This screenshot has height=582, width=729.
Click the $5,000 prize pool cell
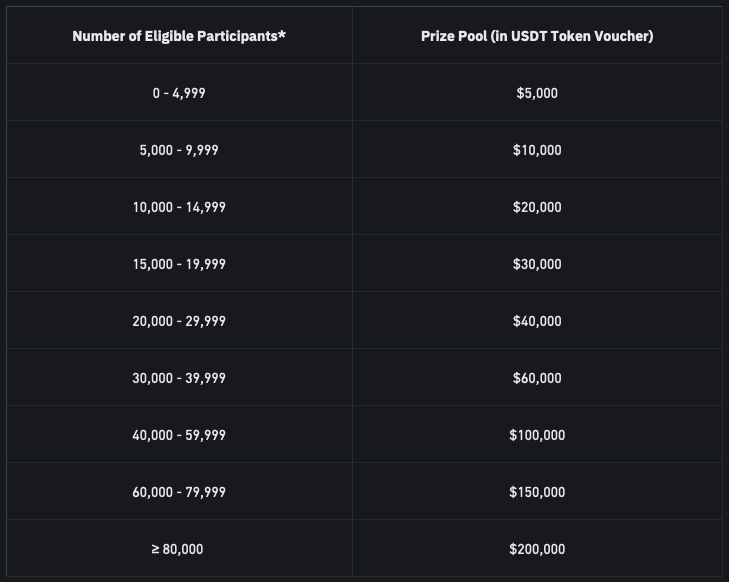tap(537, 93)
